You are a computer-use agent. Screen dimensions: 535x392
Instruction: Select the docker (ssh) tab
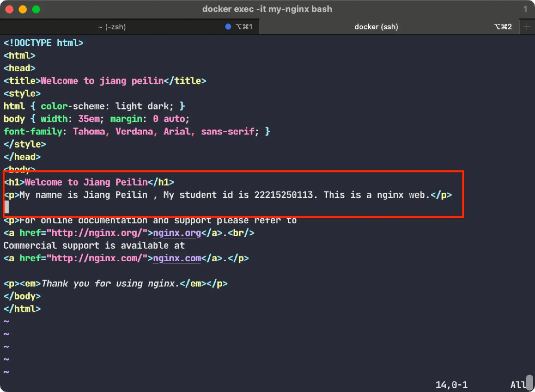coord(376,27)
